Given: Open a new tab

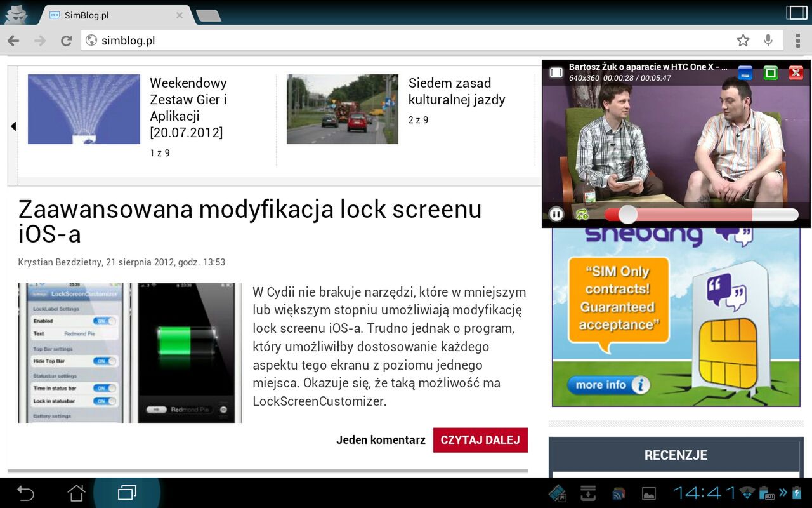Looking at the screenshot, I should pos(208,16).
